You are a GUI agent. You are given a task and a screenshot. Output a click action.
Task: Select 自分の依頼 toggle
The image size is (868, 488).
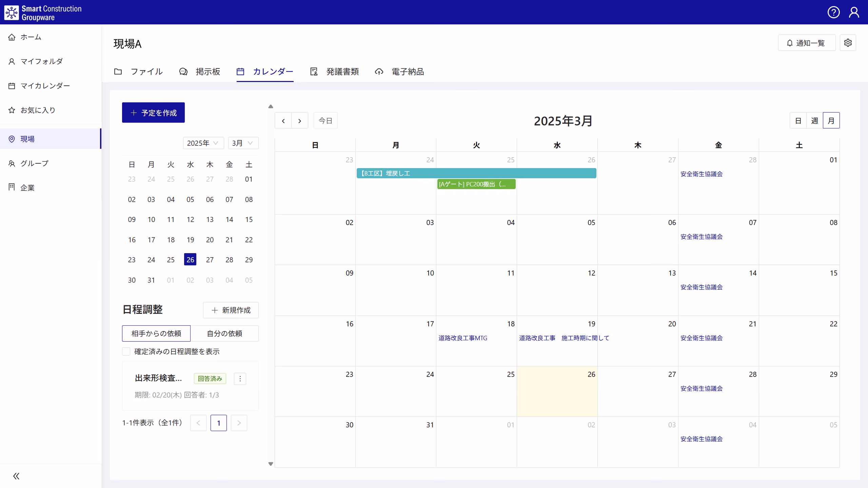pyautogui.click(x=224, y=333)
